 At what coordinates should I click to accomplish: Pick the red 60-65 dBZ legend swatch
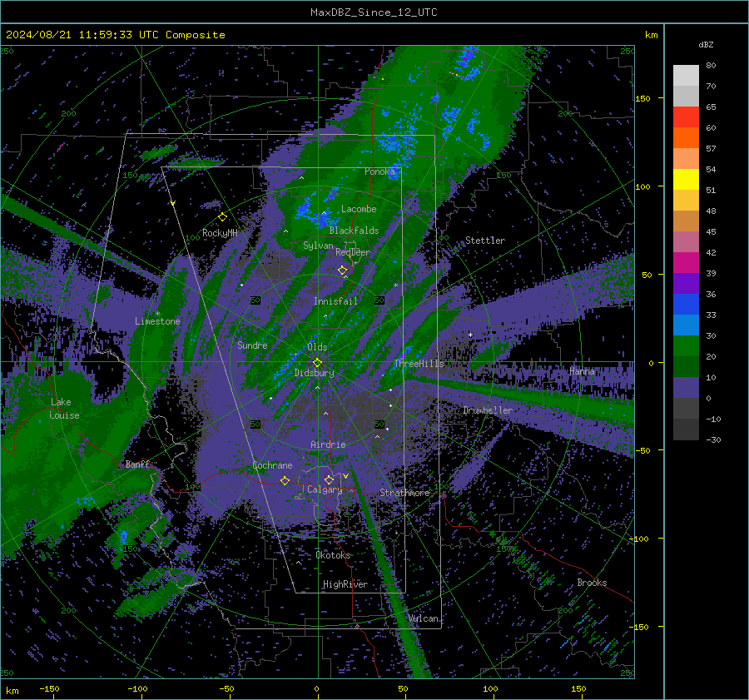(686, 117)
